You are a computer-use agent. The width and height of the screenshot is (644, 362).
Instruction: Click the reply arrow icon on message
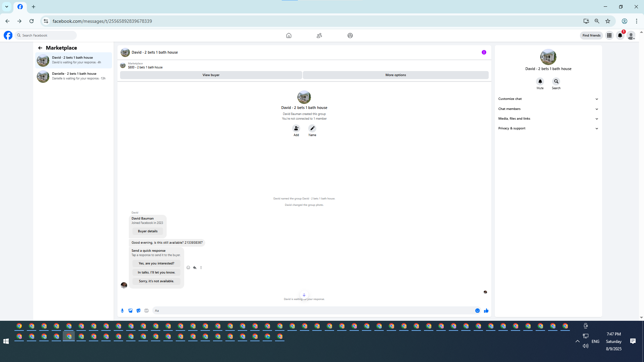(x=195, y=268)
